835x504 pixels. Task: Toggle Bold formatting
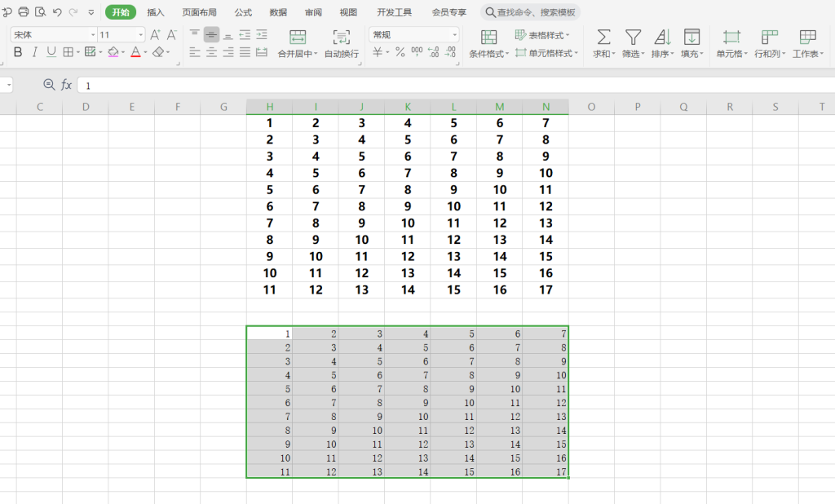pyautogui.click(x=18, y=51)
